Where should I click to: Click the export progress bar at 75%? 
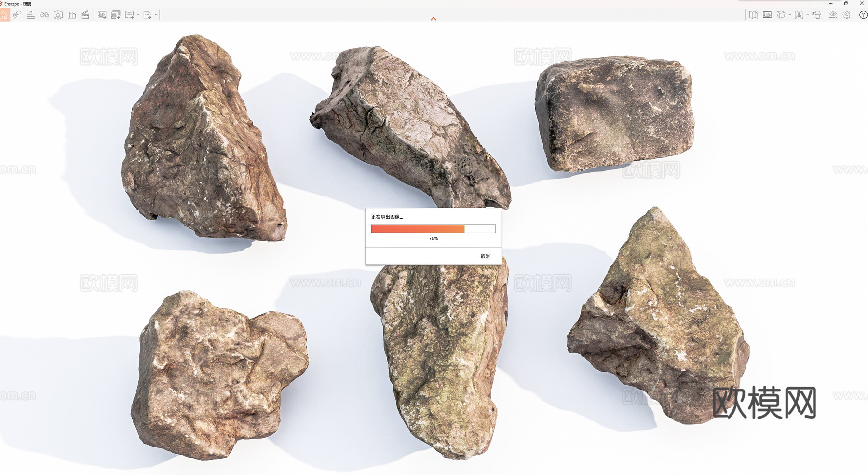433,229
